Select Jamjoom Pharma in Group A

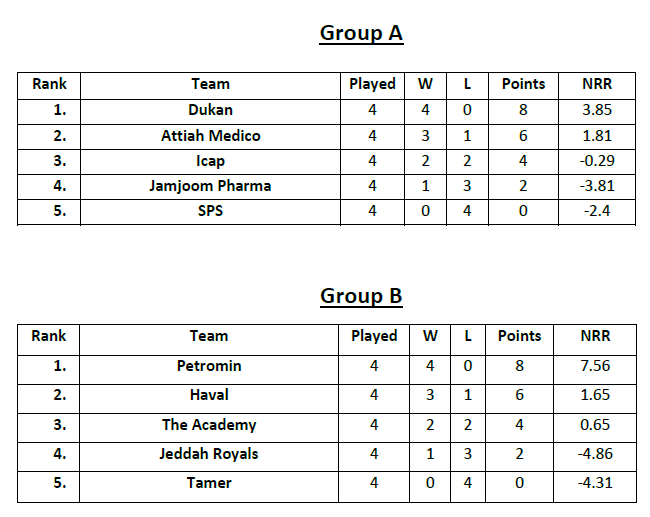(210, 186)
